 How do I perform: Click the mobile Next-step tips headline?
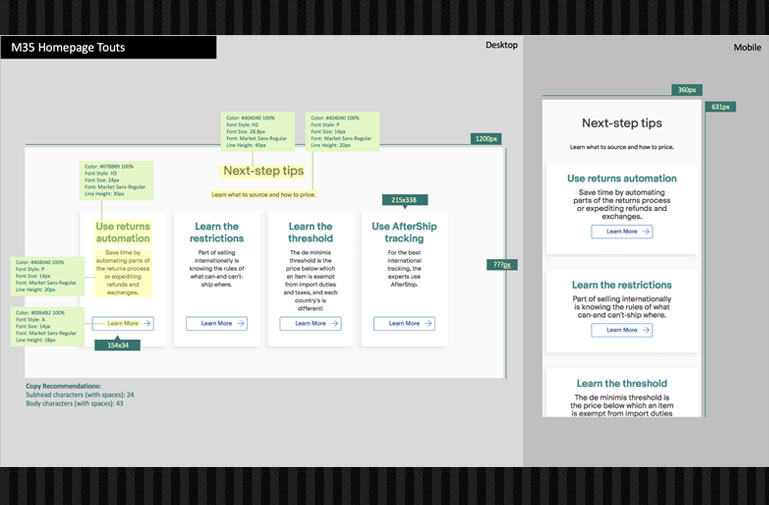(621, 123)
